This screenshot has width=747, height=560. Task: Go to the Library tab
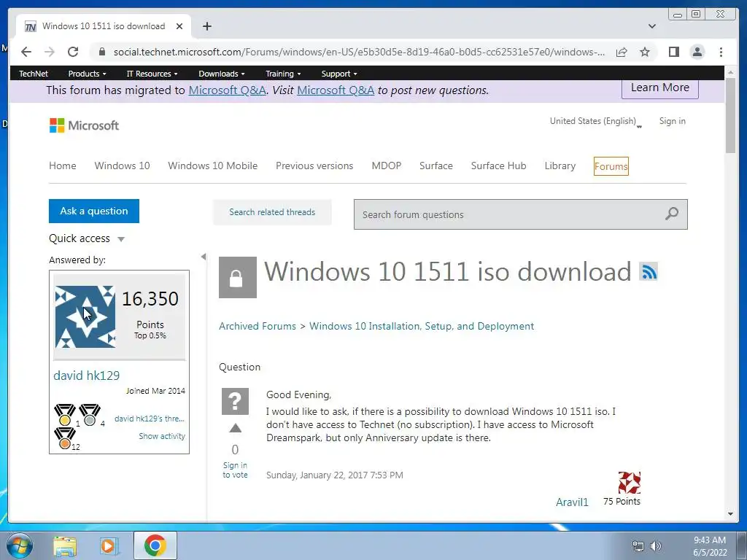tap(560, 166)
